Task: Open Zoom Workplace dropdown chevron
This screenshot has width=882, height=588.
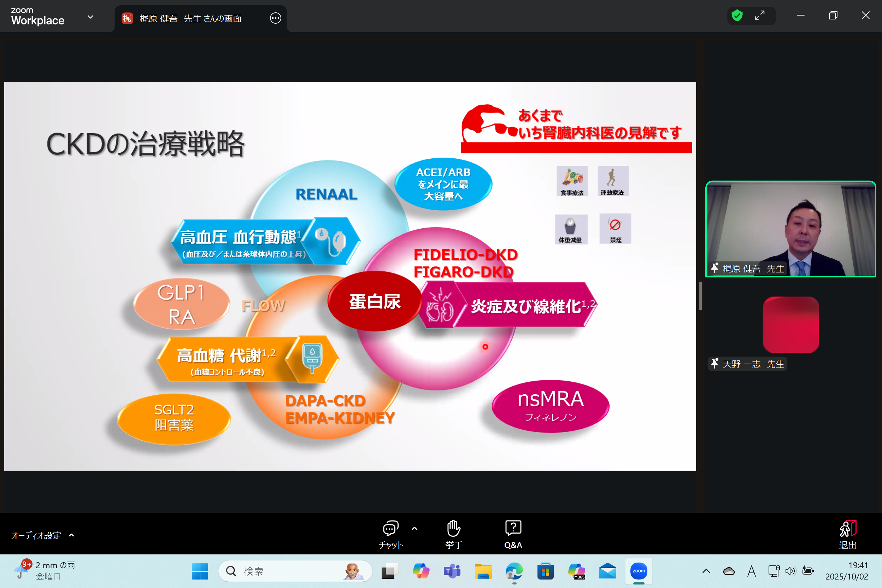Action: point(90,17)
